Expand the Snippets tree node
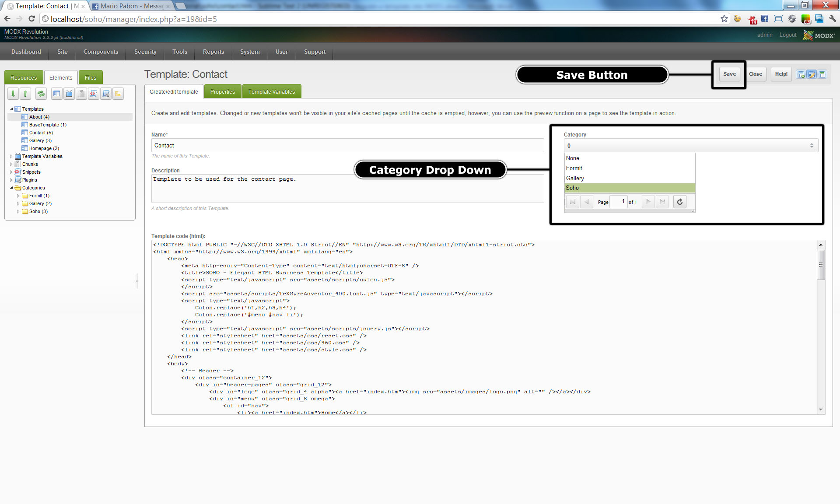 [x=11, y=172]
